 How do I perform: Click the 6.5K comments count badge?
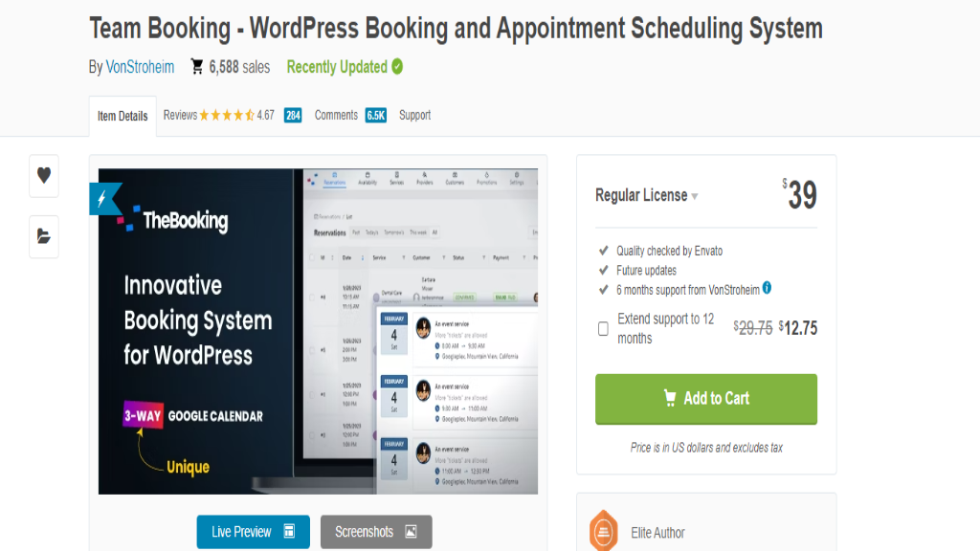(375, 116)
